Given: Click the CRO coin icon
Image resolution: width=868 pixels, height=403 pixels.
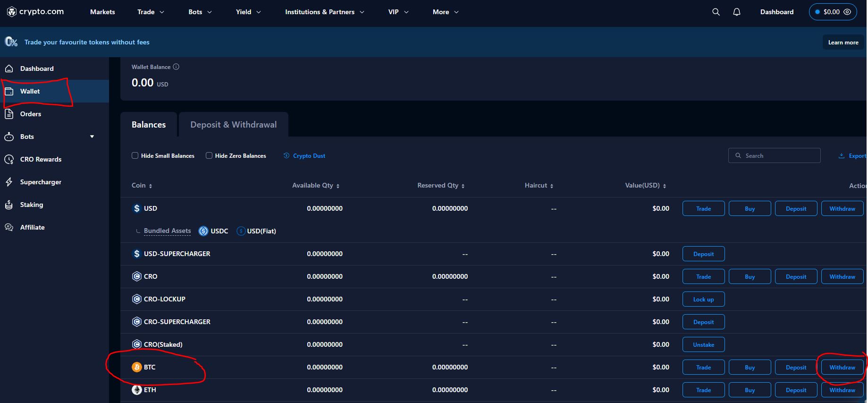Looking at the screenshot, I should click(137, 276).
